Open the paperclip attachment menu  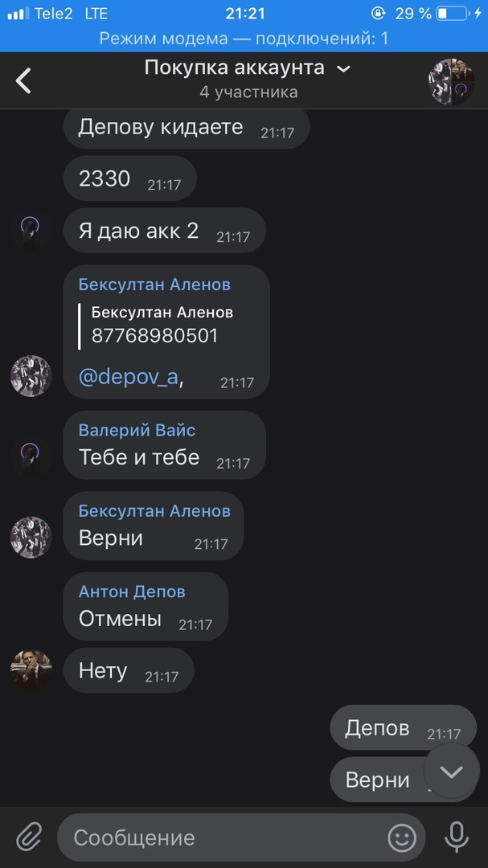click(x=29, y=837)
